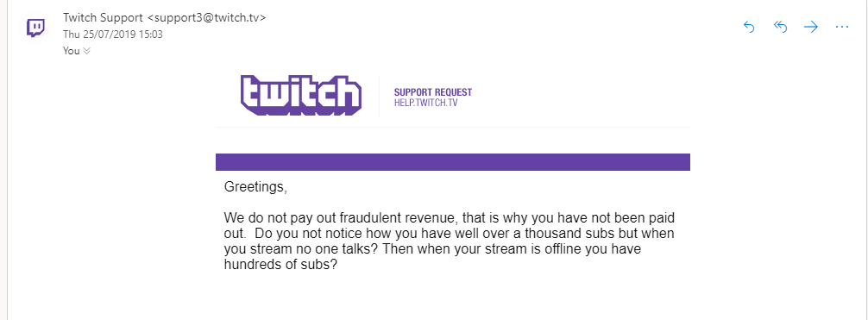Click the line starting you stream no one talks

click(x=432, y=249)
